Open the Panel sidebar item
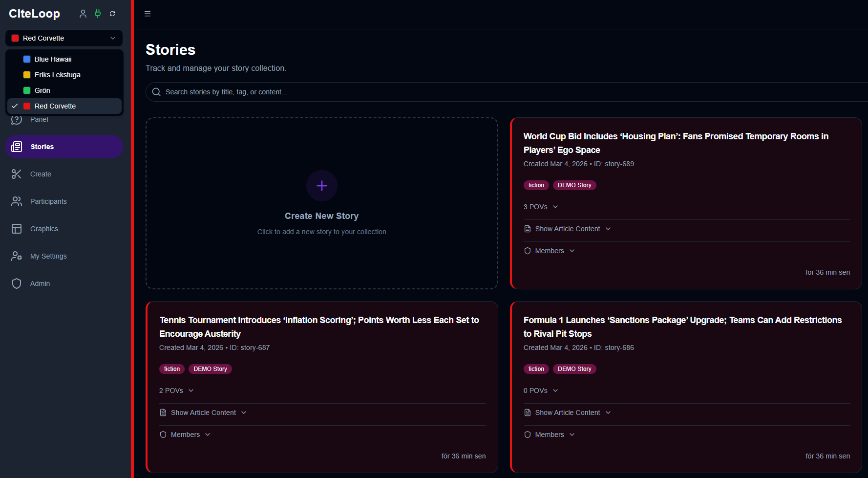Image resolution: width=868 pixels, height=478 pixels. pyautogui.click(x=64, y=120)
